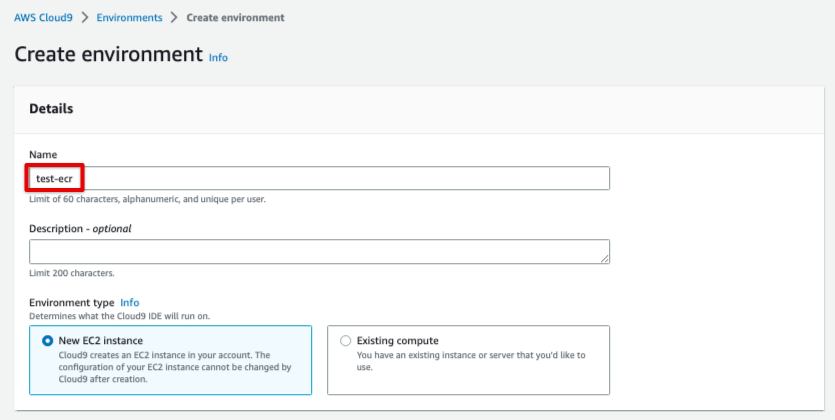
Task: Click the chevron after AWS Cloud9 breadcrumb
Action: (x=85, y=18)
